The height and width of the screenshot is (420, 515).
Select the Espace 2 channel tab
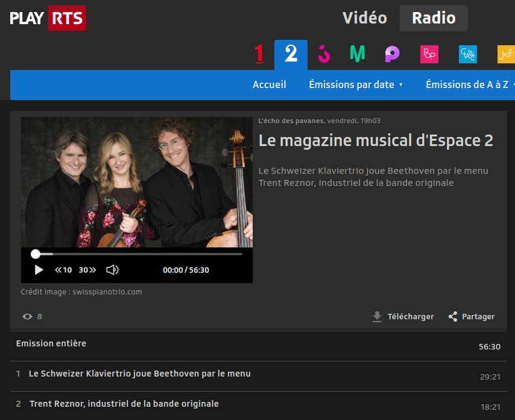[291, 54]
